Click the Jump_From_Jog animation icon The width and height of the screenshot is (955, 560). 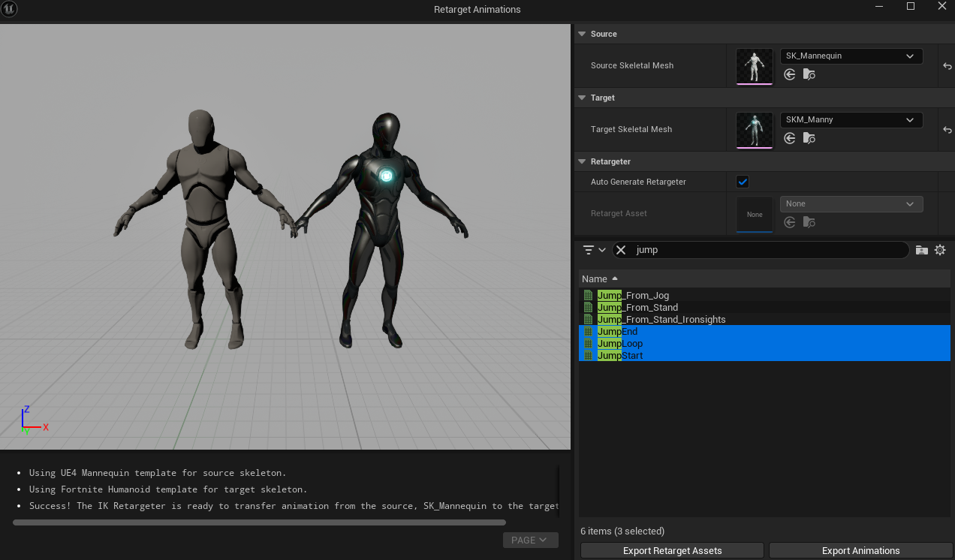589,296
